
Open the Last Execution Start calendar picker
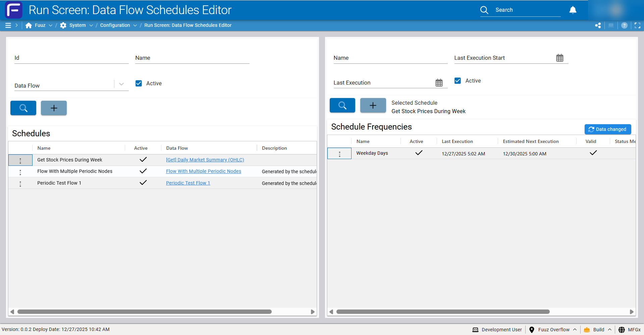coord(559,58)
